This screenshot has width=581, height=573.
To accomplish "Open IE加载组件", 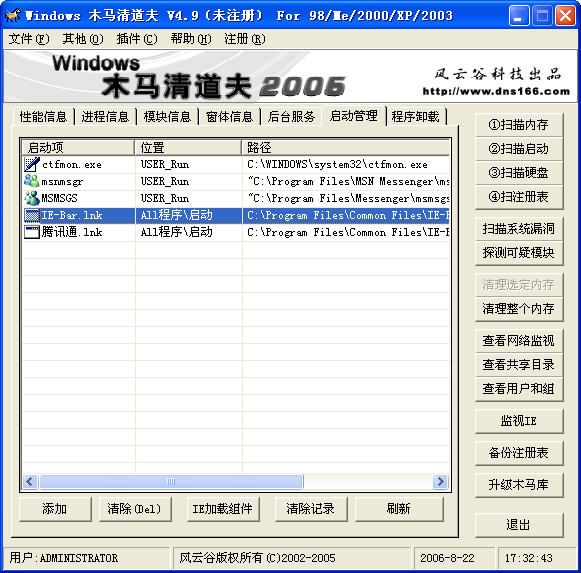I will pyautogui.click(x=223, y=509).
